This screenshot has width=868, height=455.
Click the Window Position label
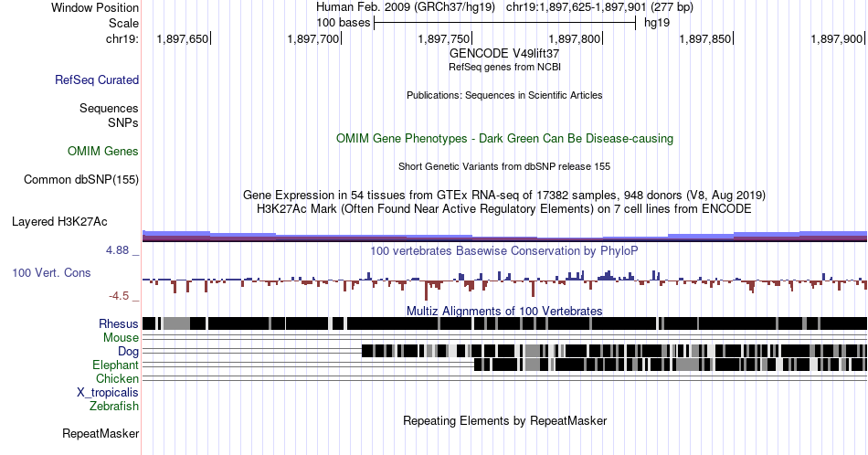(x=95, y=7)
